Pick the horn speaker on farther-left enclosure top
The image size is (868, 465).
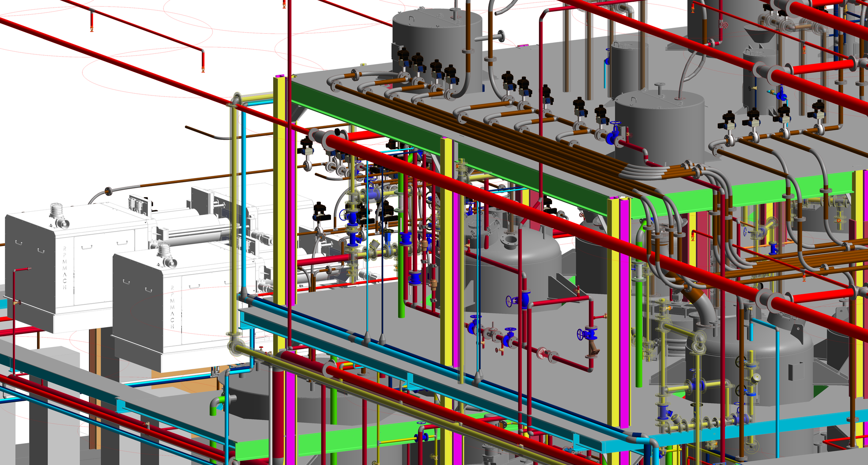(64, 224)
